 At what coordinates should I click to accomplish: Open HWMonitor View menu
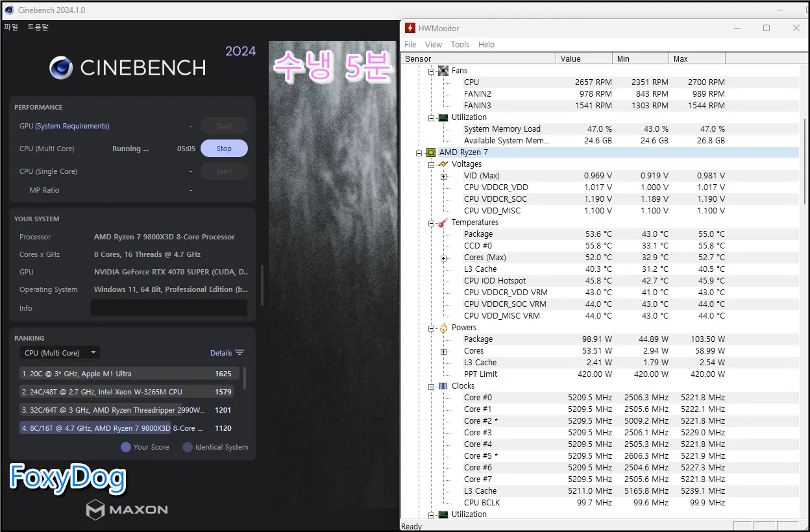434,45
